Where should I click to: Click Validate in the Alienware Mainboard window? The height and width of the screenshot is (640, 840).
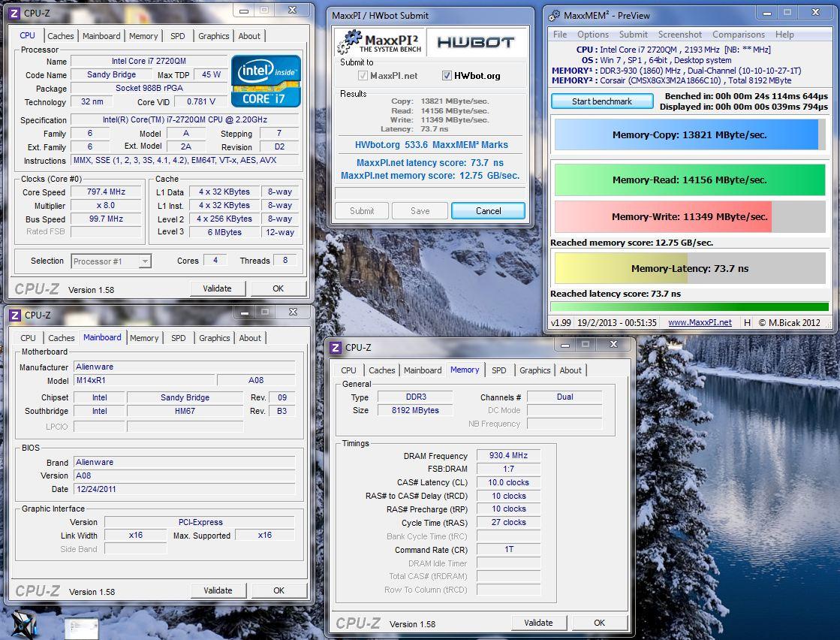tap(218, 590)
